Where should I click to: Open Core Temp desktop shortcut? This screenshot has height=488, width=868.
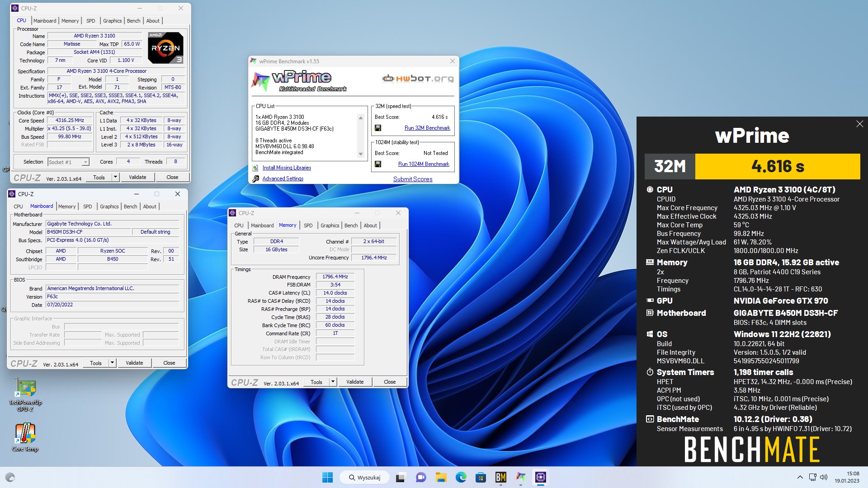coord(25,437)
